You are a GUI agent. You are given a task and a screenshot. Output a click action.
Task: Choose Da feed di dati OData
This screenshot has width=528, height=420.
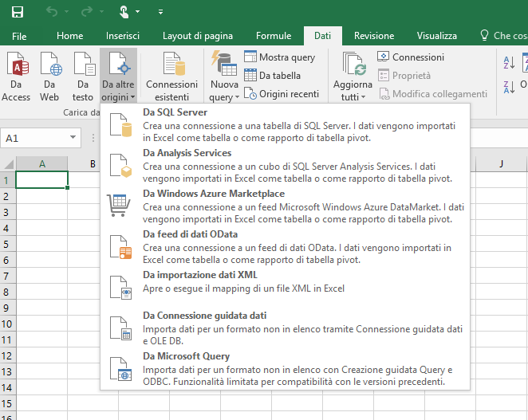click(x=285, y=247)
